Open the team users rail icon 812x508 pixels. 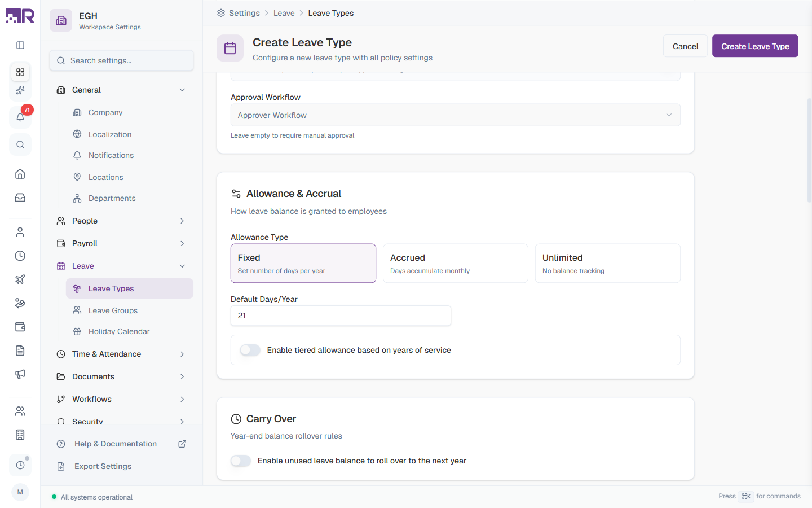tap(20, 411)
